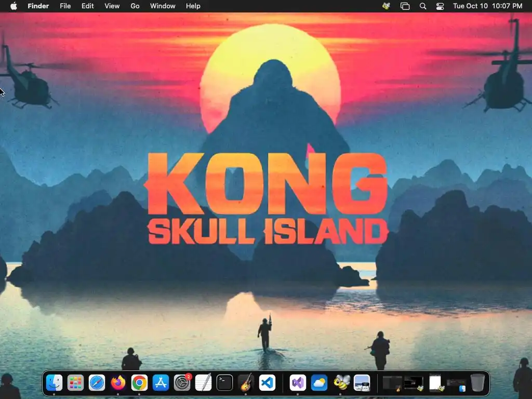Open Finder from the Dock
Image resolution: width=532 pixels, height=399 pixels.
pyautogui.click(x=54, y=383)
